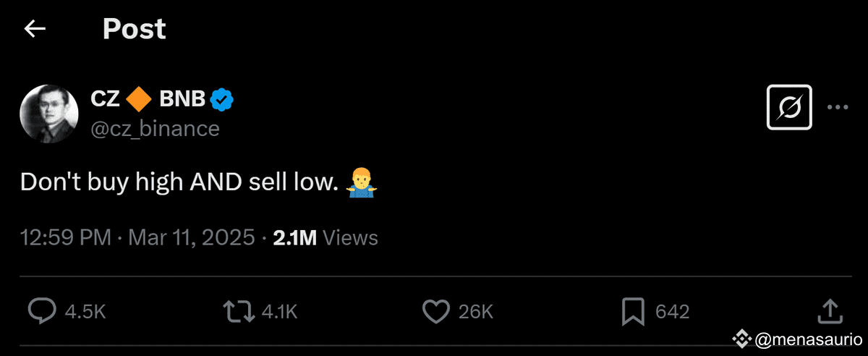Click the post text about buying high
Screen dimensions: 868x356
pyautogui.click(x=179, y=182)
